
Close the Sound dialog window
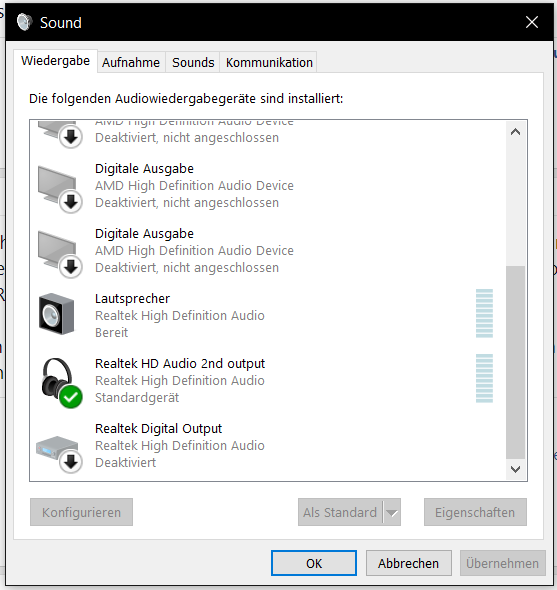coord(532,22)
